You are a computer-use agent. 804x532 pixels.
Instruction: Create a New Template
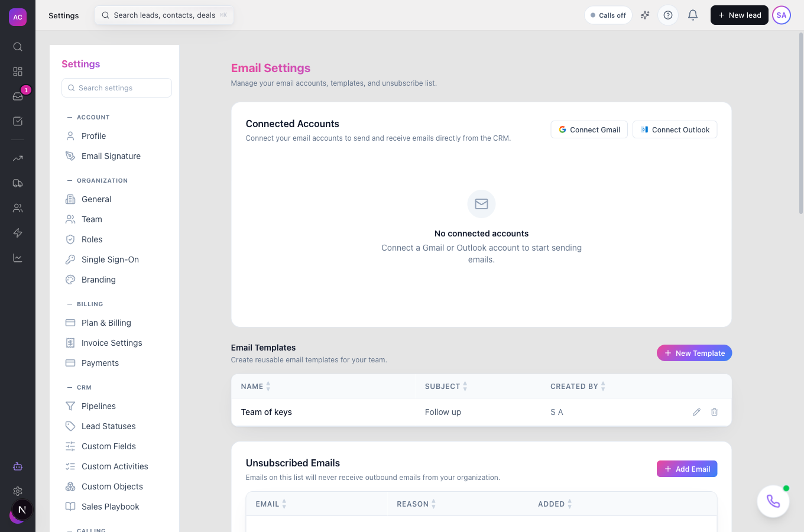[x=694, y=353]
